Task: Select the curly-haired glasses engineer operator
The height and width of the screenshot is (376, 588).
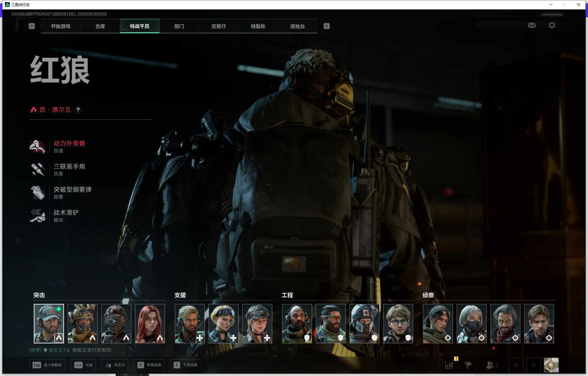Action: click(x=398, y=324)
